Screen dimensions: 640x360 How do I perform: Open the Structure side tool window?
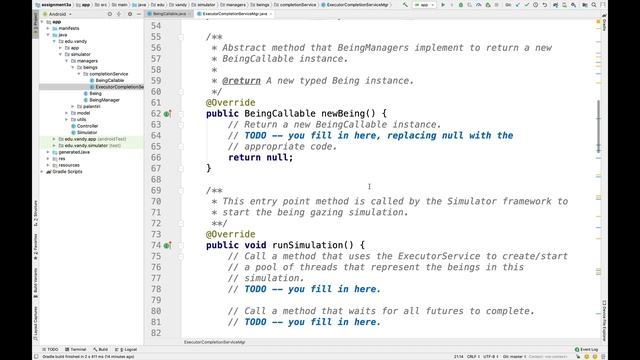(x=36, y=213)
